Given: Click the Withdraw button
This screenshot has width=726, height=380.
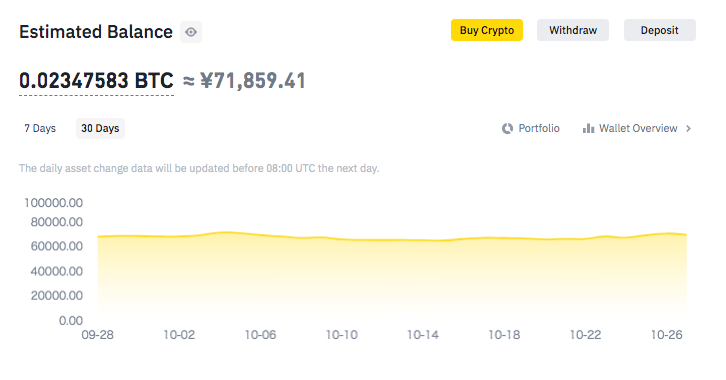Looking at the screenshot, I should click(573, 30).
